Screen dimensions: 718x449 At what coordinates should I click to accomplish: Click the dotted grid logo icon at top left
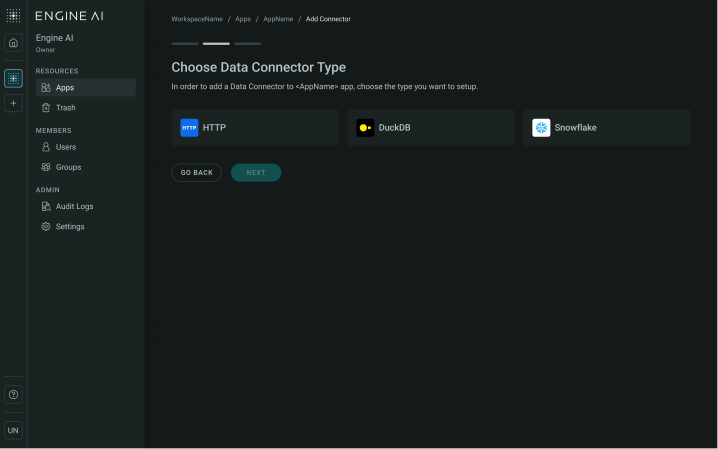click(13, 16)
